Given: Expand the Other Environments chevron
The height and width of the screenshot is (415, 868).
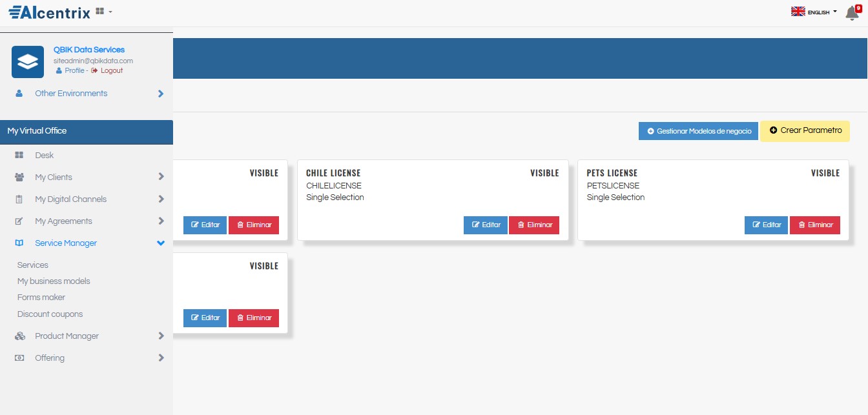Looking at the screenshot, I should tap(160, 94).
